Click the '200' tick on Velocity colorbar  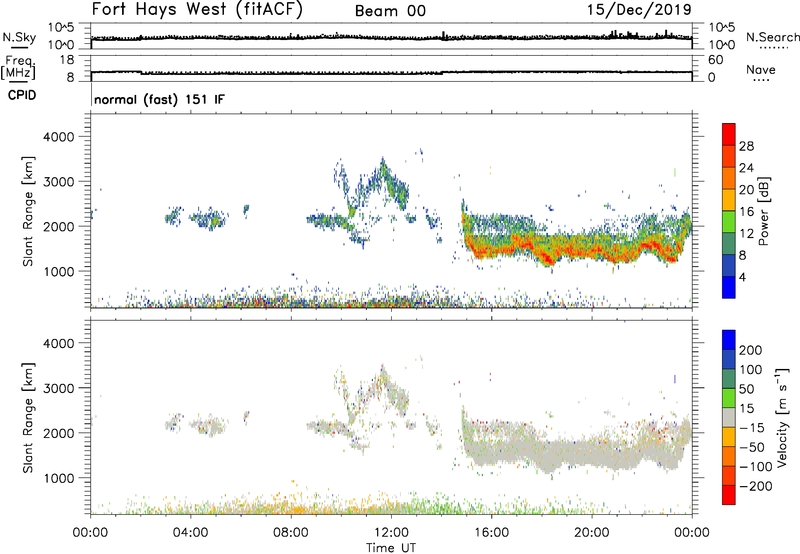pyautogui.click(x=751, y=350)
